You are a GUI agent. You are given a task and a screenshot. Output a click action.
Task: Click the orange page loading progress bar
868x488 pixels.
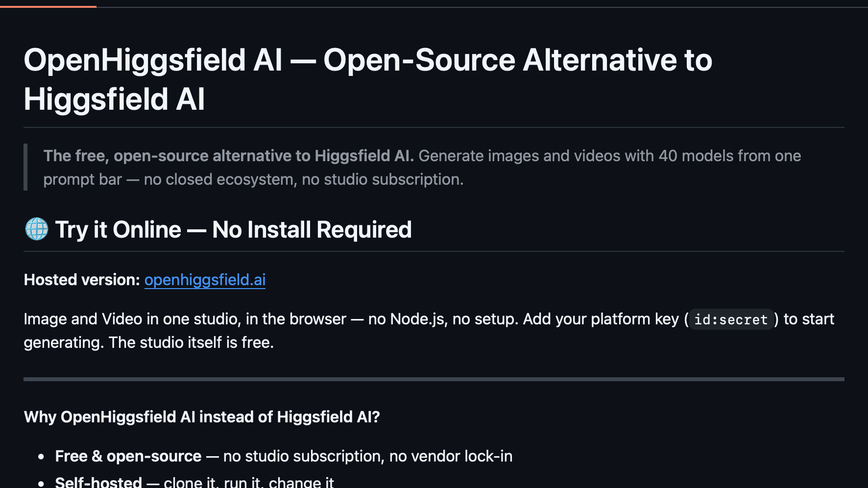pos(48,6)
